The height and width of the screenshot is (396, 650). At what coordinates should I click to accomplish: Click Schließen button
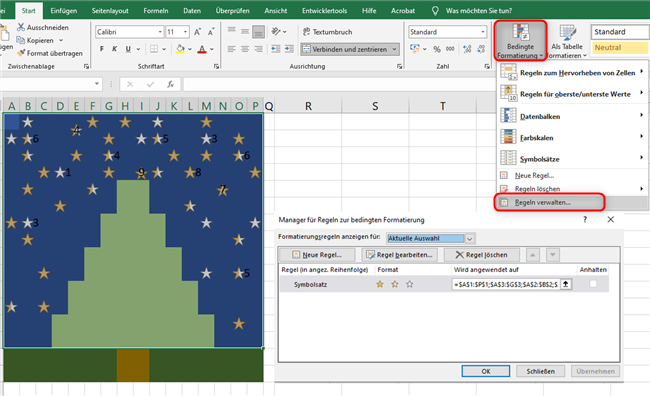[x=541, y=371]
